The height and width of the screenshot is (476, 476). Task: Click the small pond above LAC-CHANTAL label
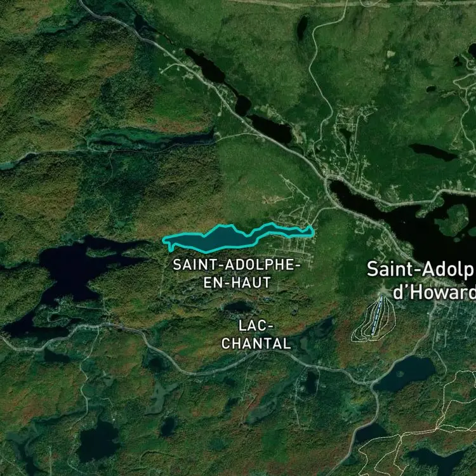coord(238,307)
